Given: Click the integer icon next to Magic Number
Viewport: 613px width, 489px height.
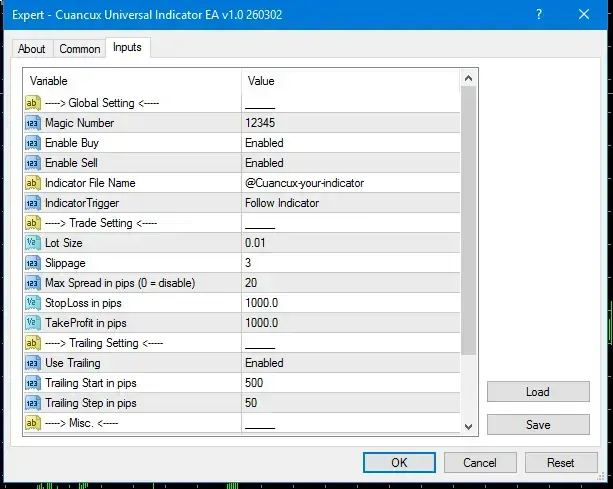Looking at the screenshot, I should (32, 123).
